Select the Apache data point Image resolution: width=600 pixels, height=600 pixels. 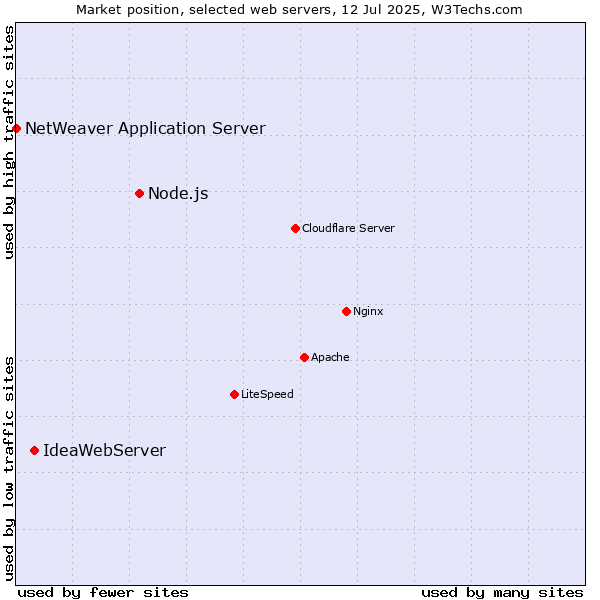click(305, 357)
